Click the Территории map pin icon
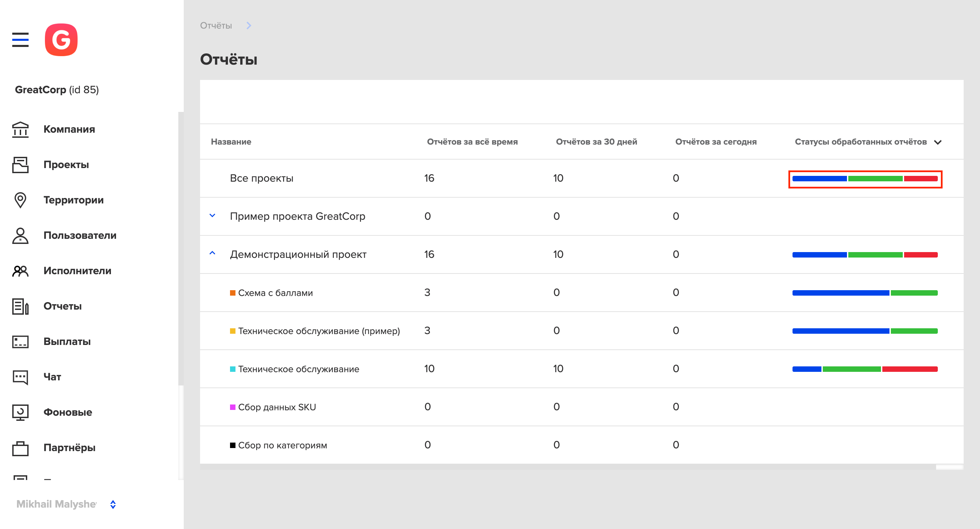Image resolution: width=980 pixels, height=529 pixels. (x=20, y=200)
